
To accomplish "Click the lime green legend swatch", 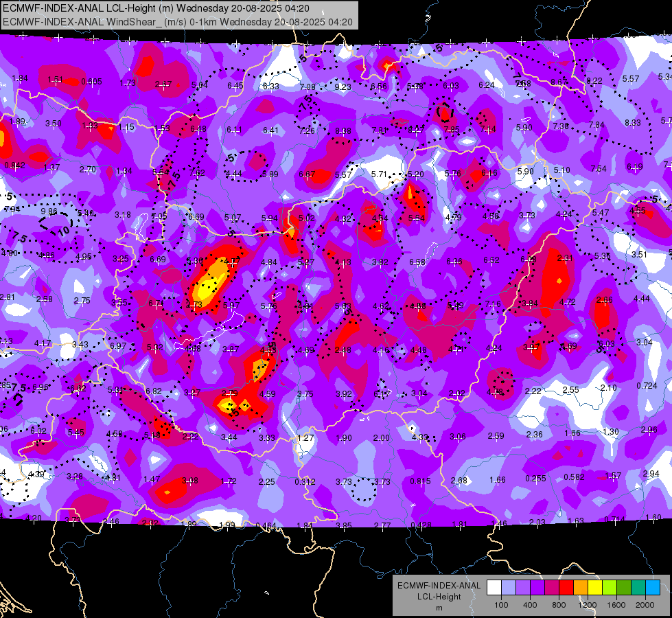I will 610,588.
